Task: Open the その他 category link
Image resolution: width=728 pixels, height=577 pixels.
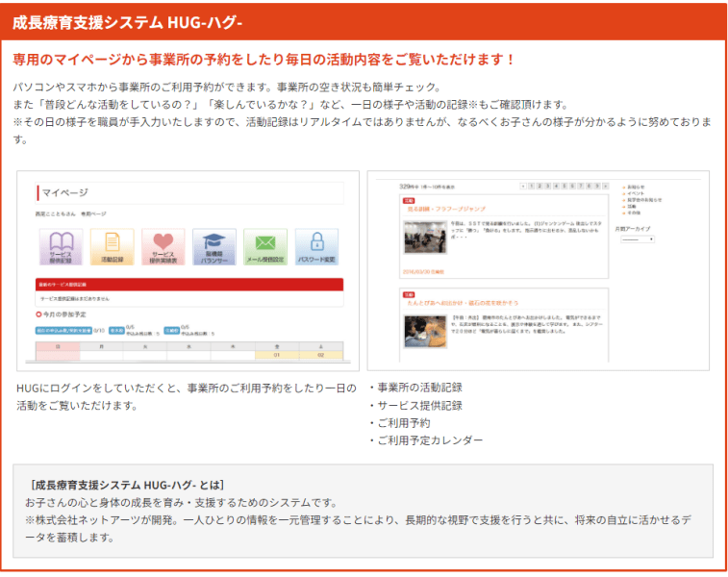Action: pos(633,213)
